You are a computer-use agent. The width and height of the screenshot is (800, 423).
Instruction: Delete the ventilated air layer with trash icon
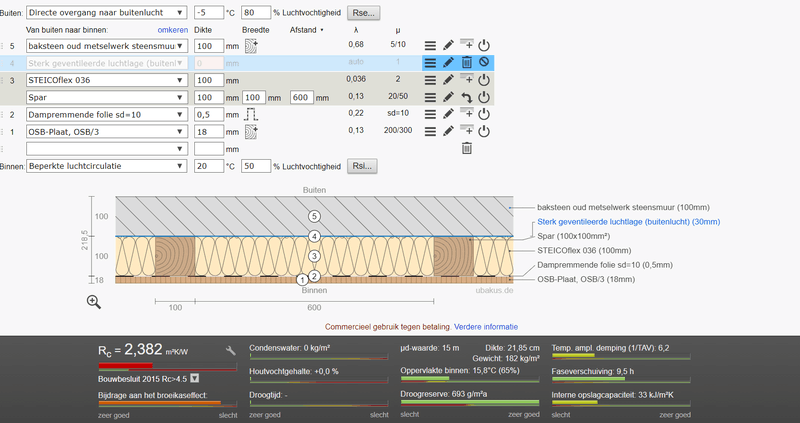466,63
